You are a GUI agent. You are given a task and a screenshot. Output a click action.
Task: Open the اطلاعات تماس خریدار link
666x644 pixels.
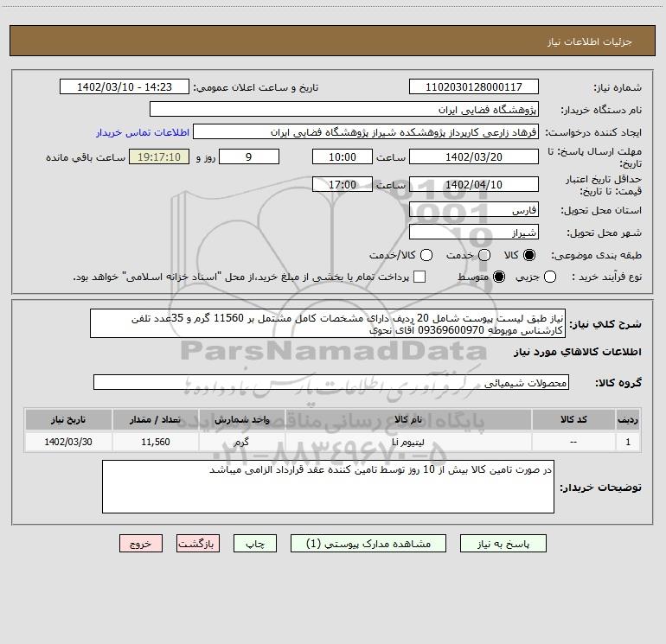pos(143,132)
